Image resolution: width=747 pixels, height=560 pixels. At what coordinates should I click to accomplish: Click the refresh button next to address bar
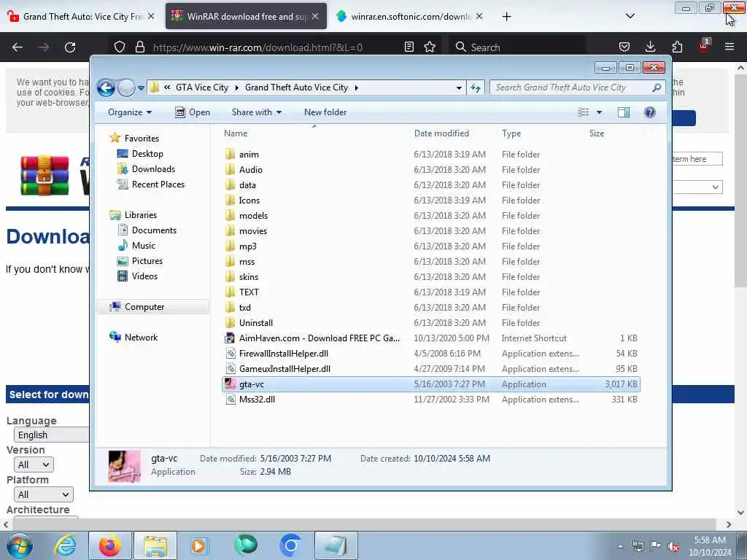476,87
